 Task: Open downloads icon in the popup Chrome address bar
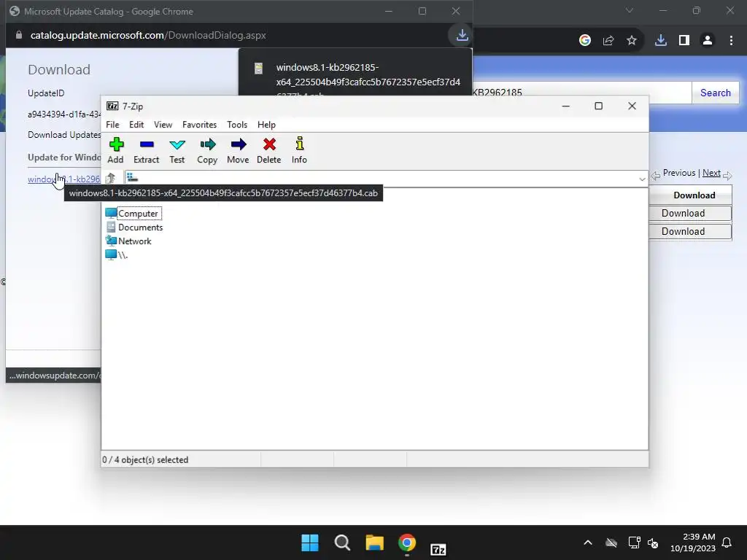pos(462,35)
